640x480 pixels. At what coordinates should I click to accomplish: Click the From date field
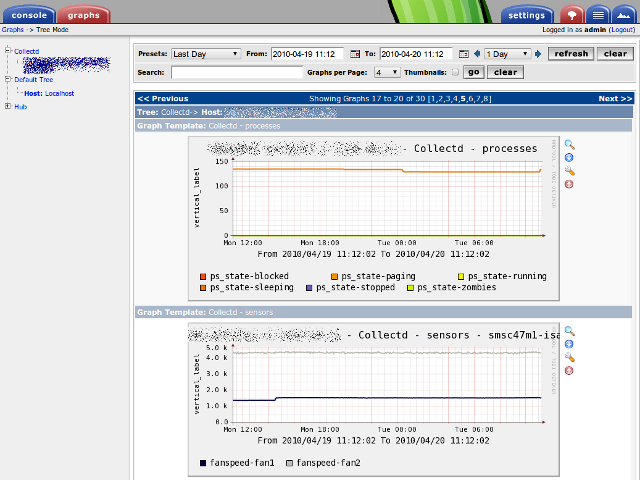[x=307, y=54]
